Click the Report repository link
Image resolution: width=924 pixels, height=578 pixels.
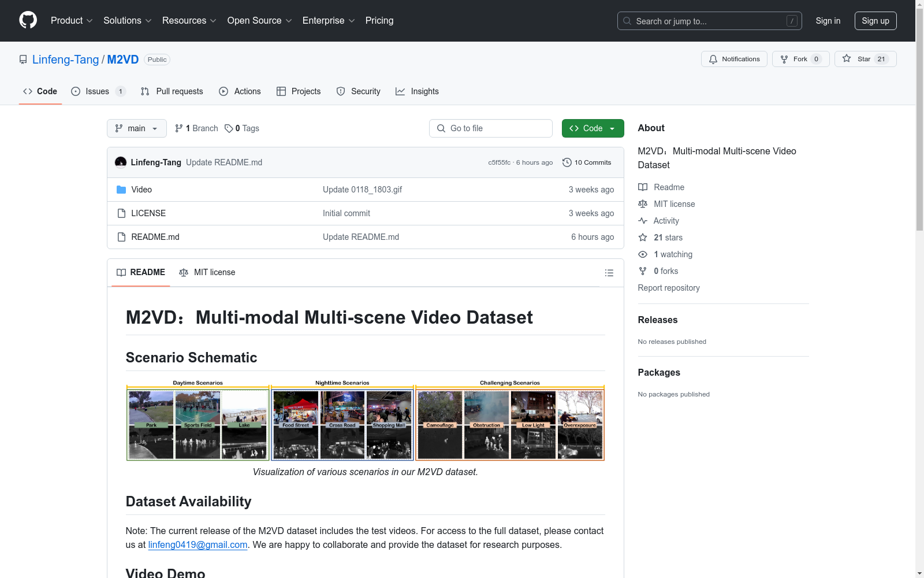[x=669, y=288]
